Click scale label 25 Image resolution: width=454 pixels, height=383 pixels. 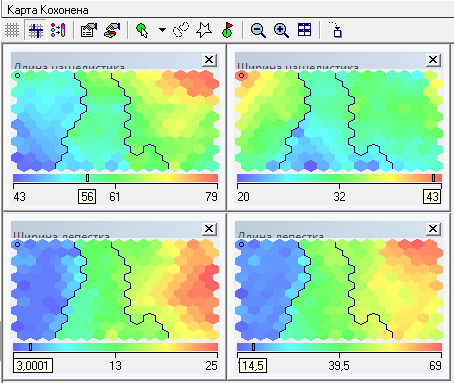tap(211, 366)
